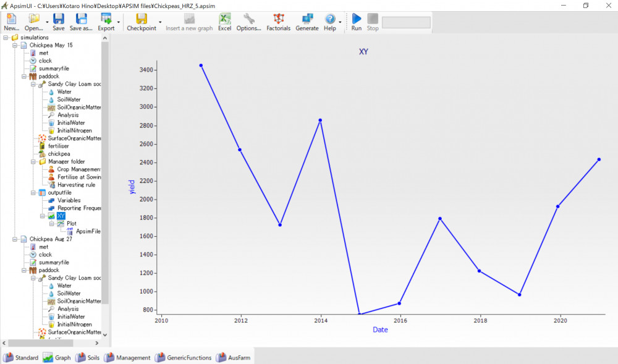Open the Options wrench icon
The width and height of the screenshot is (618, 364).
pos(248,19)
